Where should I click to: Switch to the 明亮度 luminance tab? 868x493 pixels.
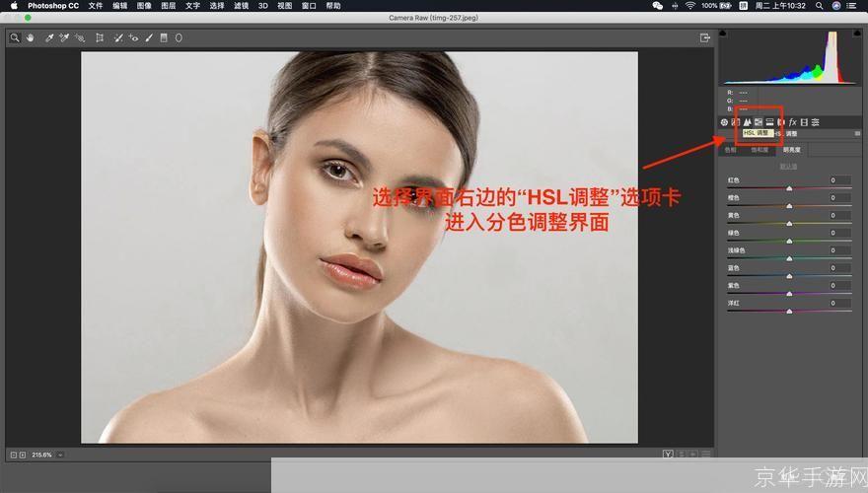point(792,150)
